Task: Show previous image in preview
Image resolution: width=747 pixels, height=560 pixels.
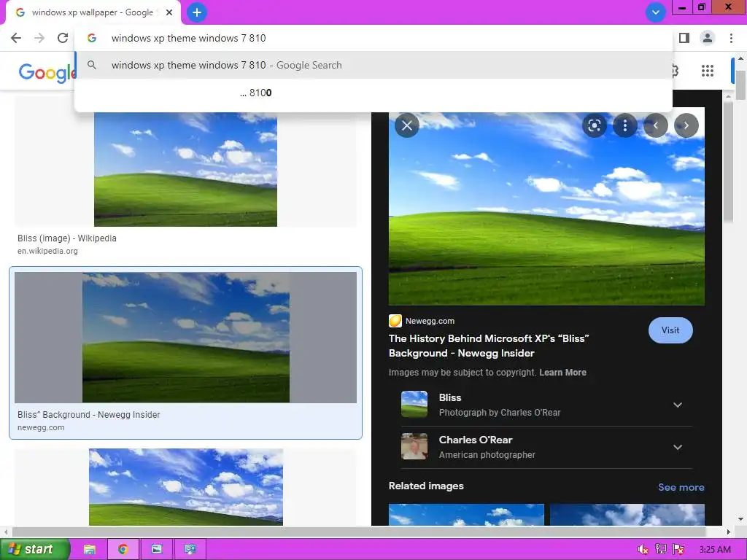Action: (x=656, y=125)
